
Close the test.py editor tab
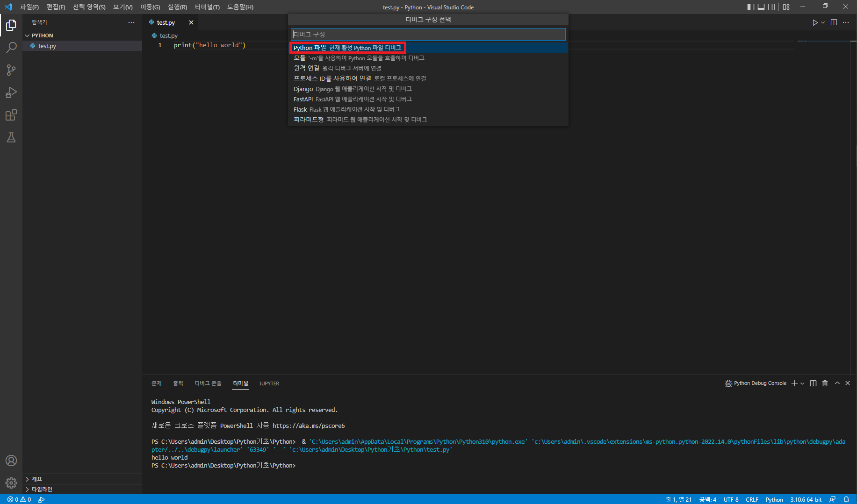coord(191,22)
